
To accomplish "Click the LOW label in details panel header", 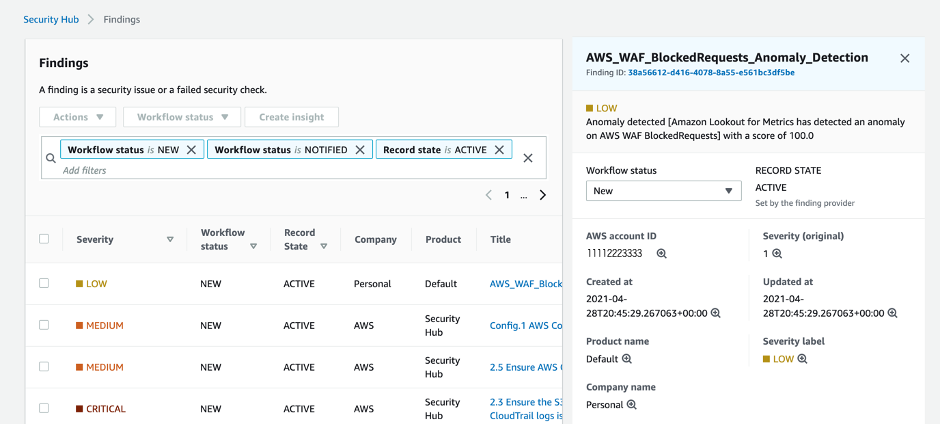I will point(607,109).
